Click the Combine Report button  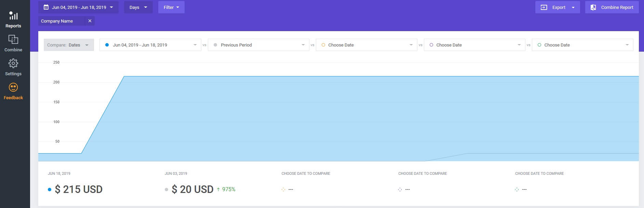(612, 7)
